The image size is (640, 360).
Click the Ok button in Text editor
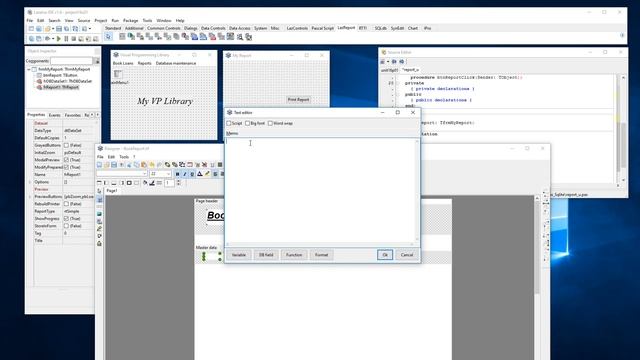point(385,255)
